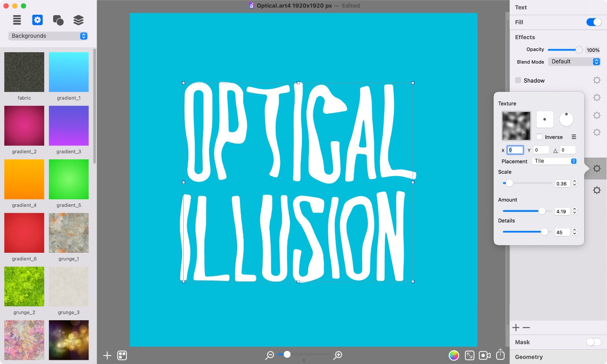Open the grid view icon below library
607x364 pixels.
[122, 356]
